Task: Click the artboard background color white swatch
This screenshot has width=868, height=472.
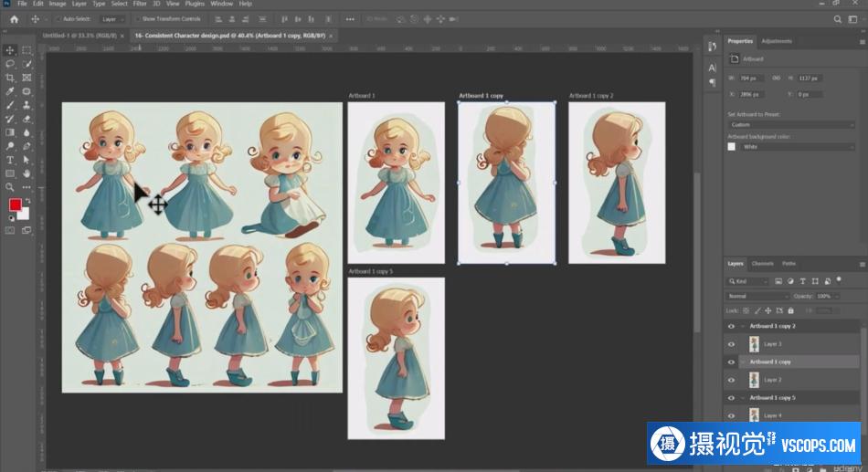Action: 731,147
